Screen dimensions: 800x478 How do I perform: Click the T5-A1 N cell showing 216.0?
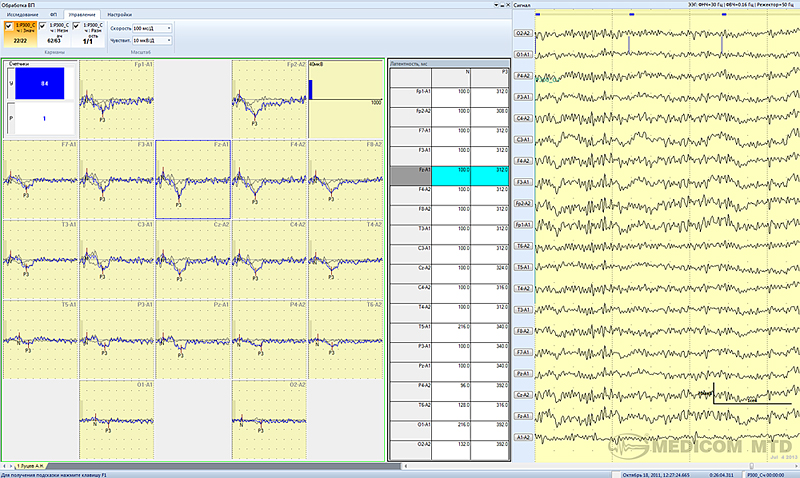click(x=451, y=333)
